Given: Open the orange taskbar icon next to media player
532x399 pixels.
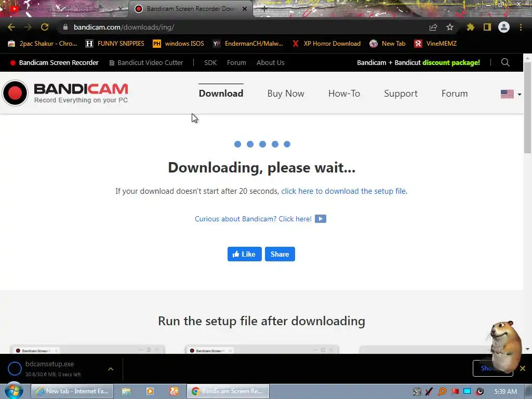Looking at the screenshot, I should pyautogui.click(x=174, y=391).
